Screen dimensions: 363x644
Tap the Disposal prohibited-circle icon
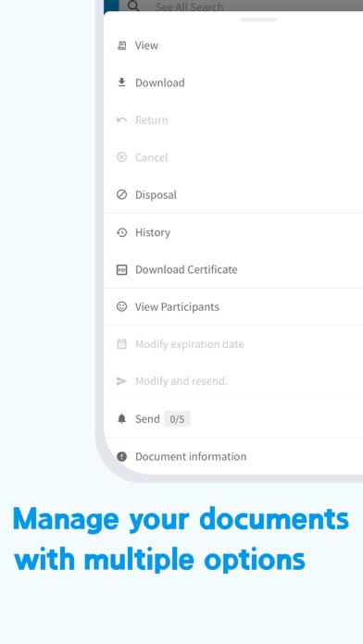(121, 194)
